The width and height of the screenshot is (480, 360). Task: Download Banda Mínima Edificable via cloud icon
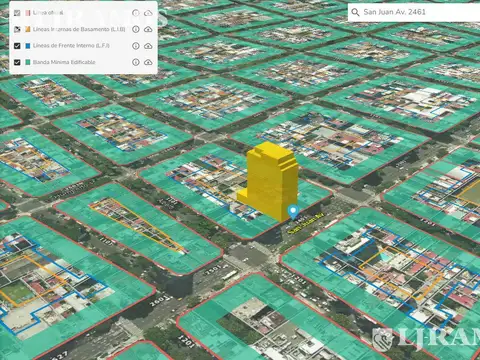click(148, 62)
